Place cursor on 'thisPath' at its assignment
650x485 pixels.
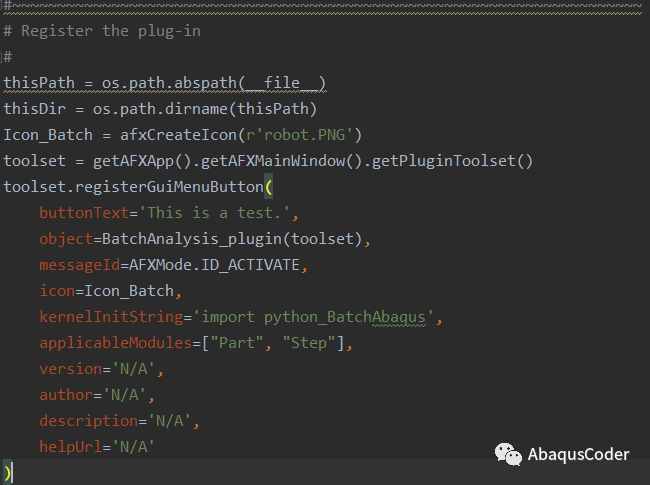click(x=39, y=83)
